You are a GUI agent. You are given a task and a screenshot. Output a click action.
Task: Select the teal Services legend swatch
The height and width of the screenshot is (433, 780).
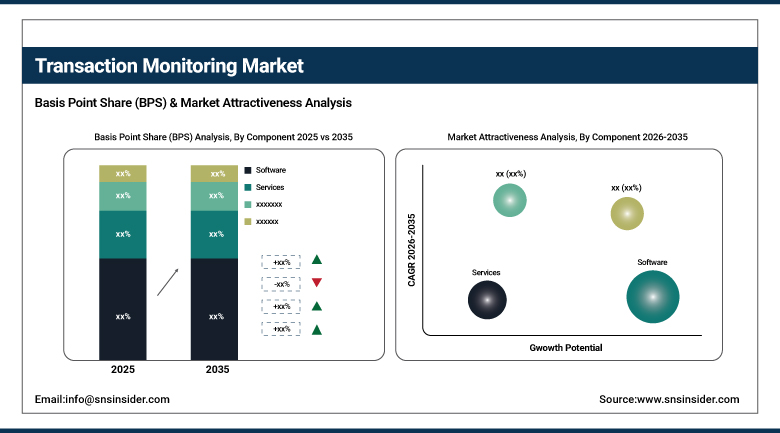tap(248, 187)
